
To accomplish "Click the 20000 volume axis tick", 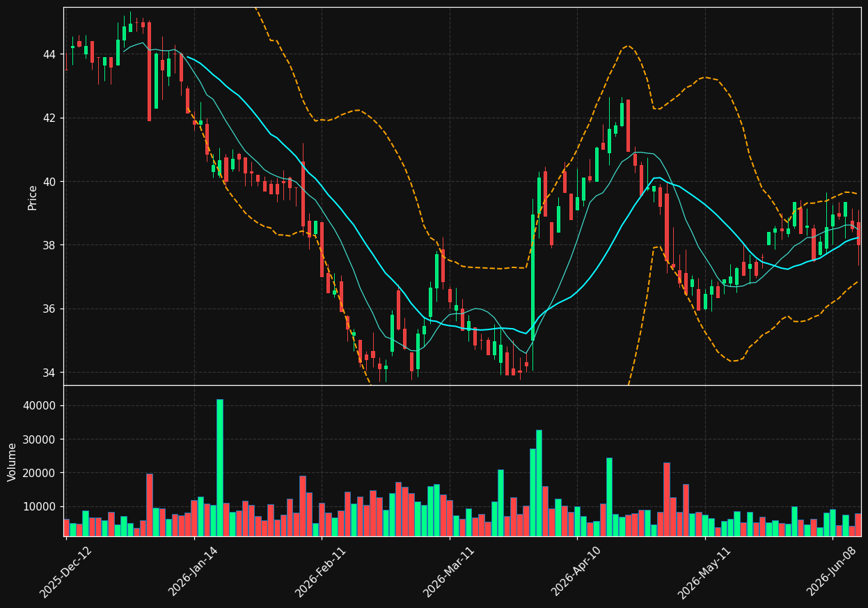I will (x=40, y=473).
